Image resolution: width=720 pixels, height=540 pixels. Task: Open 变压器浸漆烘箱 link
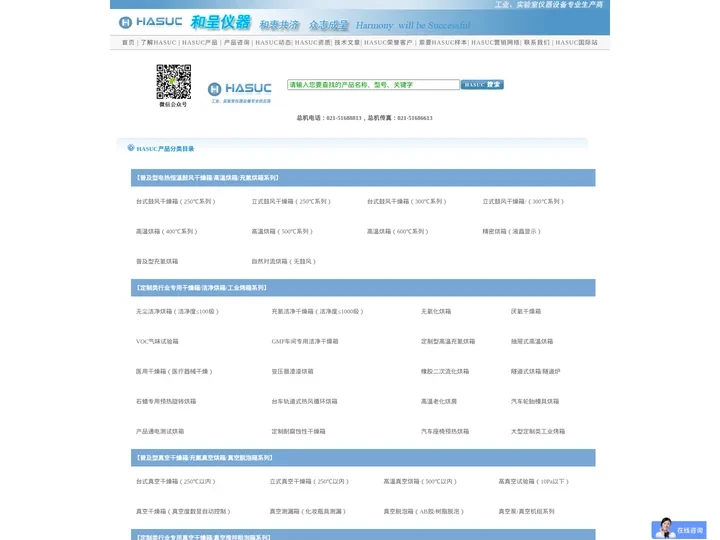[292, 371]
